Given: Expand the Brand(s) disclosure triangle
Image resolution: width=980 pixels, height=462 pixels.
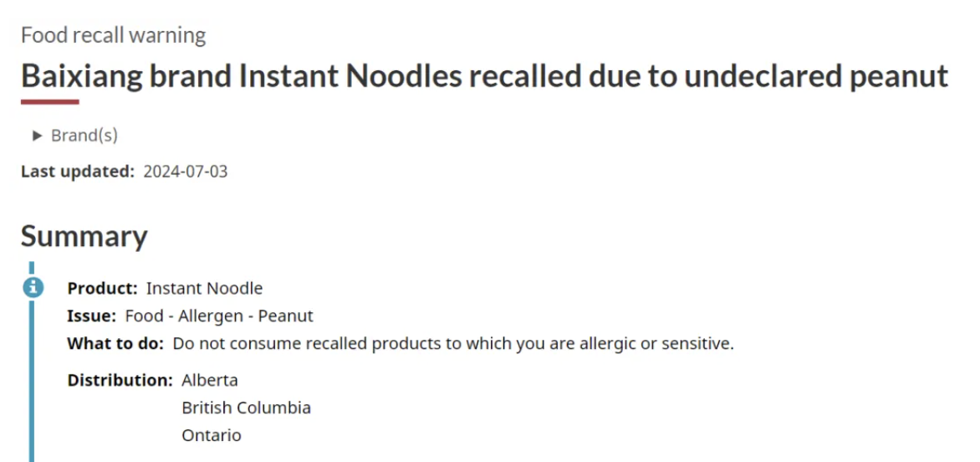Looking at the screenshot, I should tap(38, 135).
